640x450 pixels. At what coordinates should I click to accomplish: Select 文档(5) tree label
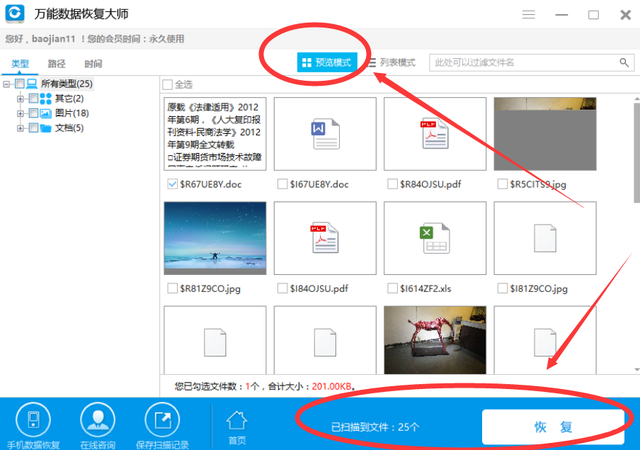click(69, 128)
